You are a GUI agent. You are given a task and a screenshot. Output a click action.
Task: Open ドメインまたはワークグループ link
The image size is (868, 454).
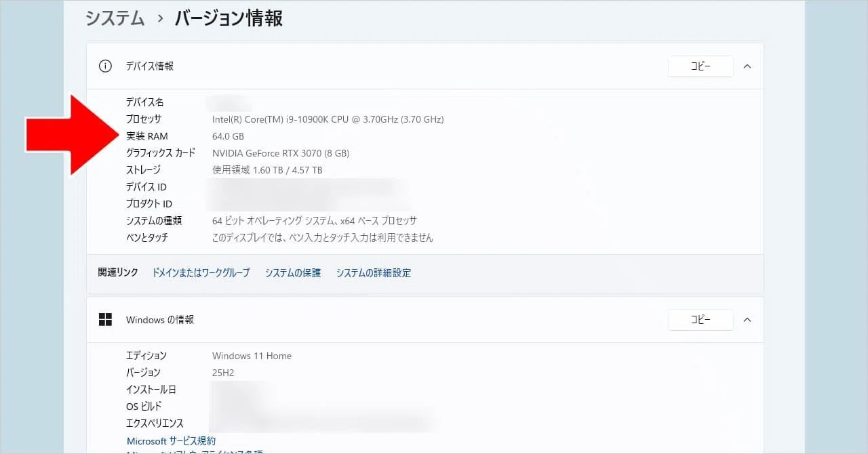tap(201, 272)
